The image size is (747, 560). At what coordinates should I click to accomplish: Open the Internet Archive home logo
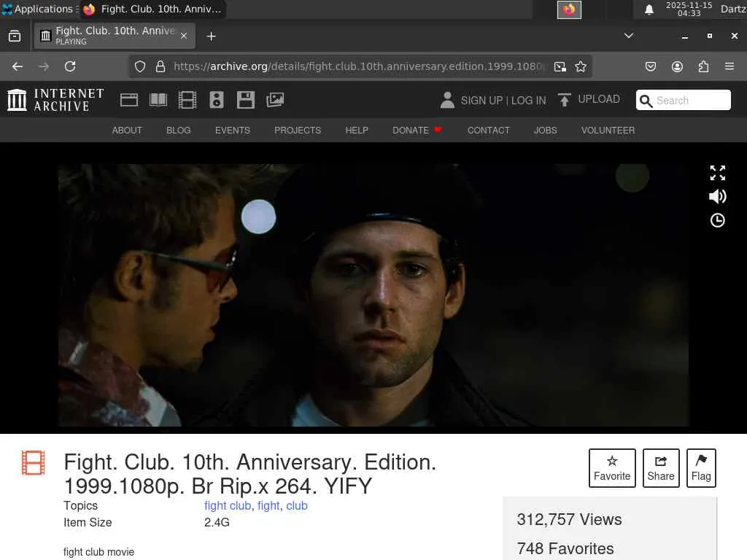pos(55,100)
